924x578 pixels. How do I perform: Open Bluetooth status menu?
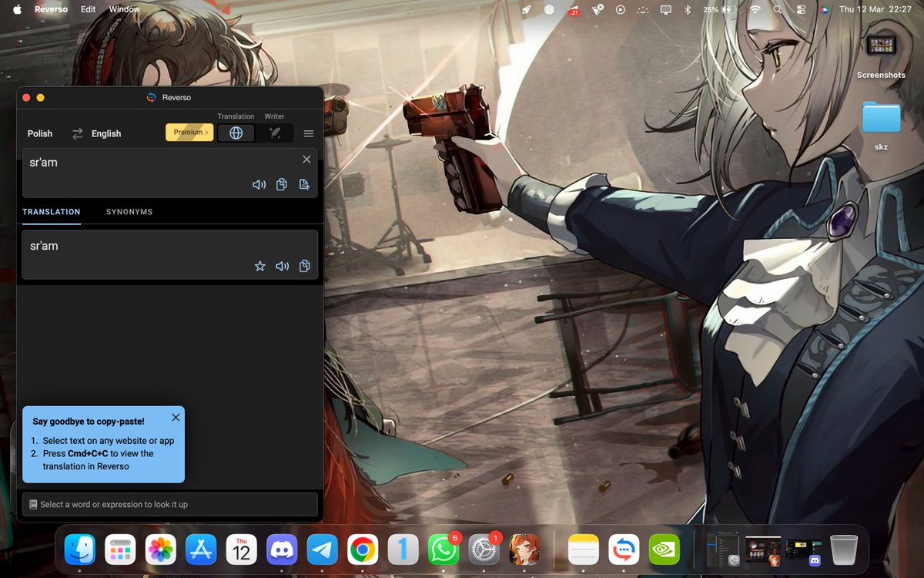point(688,9)
